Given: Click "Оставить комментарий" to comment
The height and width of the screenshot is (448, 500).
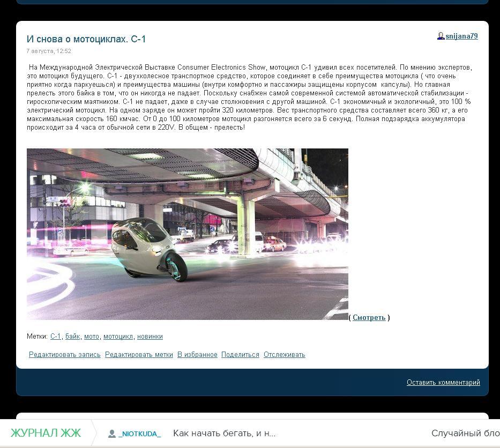Looking at the screenshot, I should (x=443, y=382).
